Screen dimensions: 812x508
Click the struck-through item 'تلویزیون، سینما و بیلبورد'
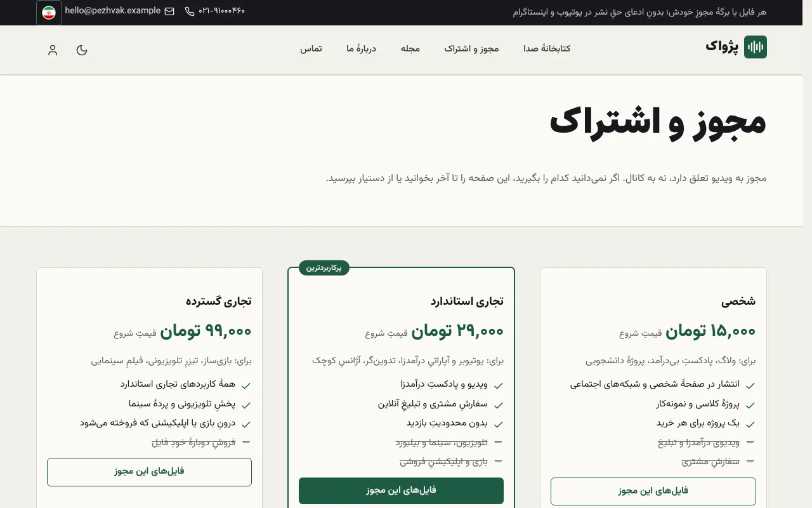pos(442,443)
